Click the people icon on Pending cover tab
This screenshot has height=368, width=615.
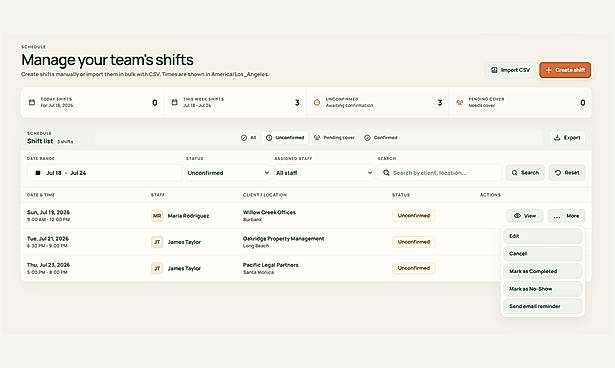pyautogui.click(x=317, y=138)
